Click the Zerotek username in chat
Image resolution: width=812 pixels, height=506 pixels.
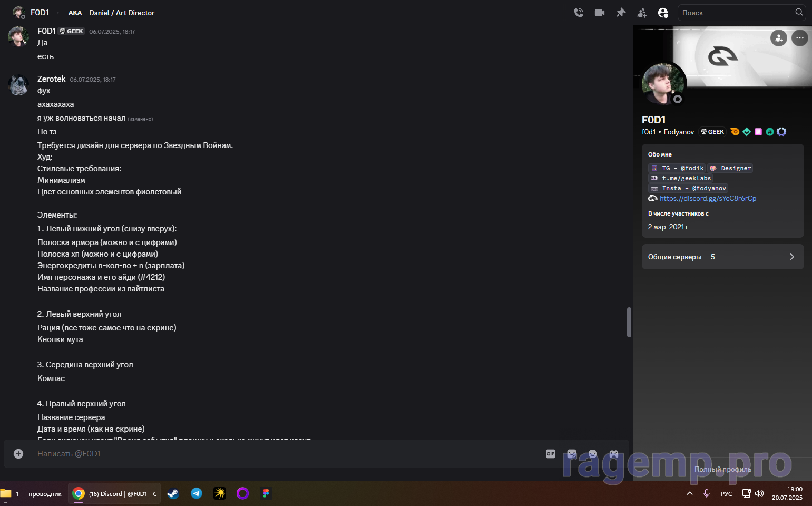pyautogui.click(x=52, y=79)
